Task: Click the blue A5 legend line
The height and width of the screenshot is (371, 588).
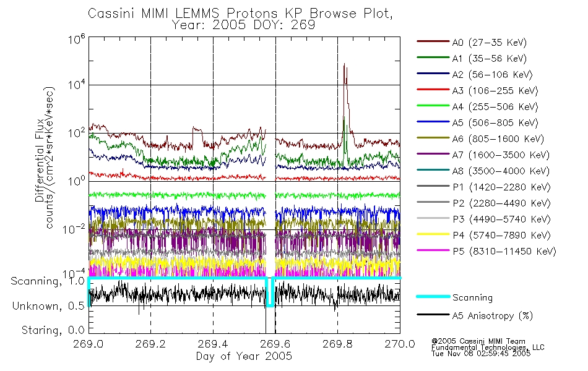Action: [433, 121]
